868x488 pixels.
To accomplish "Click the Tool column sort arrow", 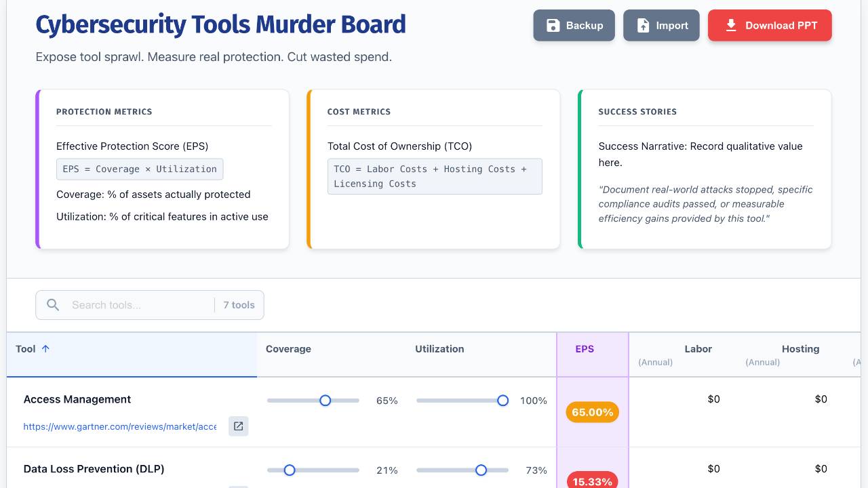I will pyautogui.click(x=45, y=349).
